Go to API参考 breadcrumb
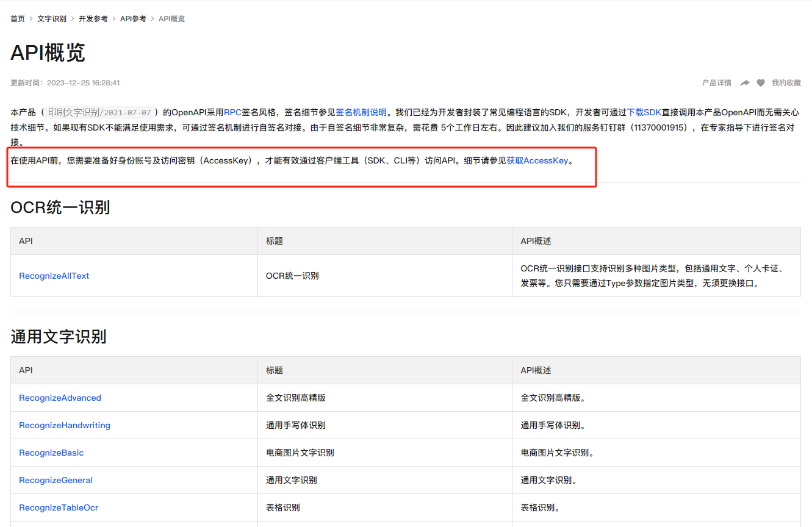Viewport: 812px width, 527px height. (133, 19)
